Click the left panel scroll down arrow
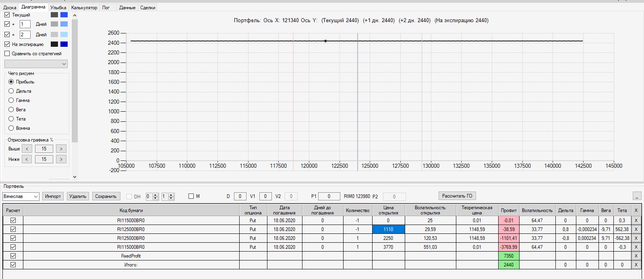This screenshot has height=279, width=644. pyautogui.click(x=75, y=177)
